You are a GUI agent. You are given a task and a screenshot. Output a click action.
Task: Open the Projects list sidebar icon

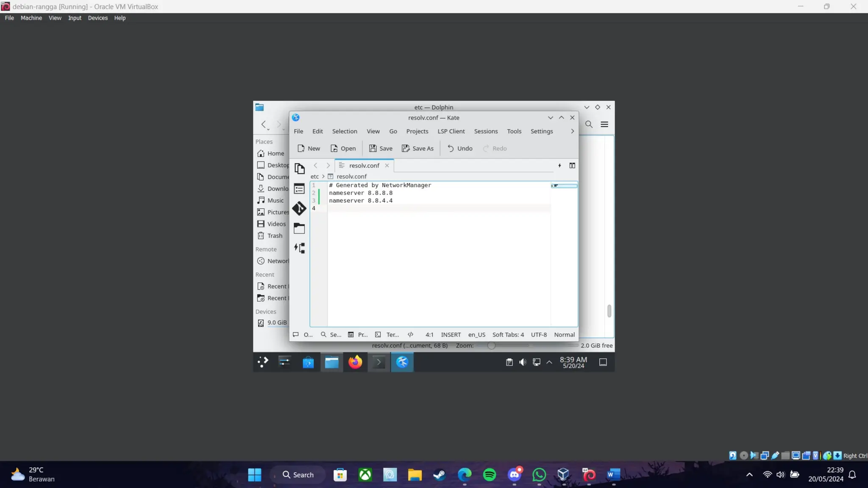[299, 189]
